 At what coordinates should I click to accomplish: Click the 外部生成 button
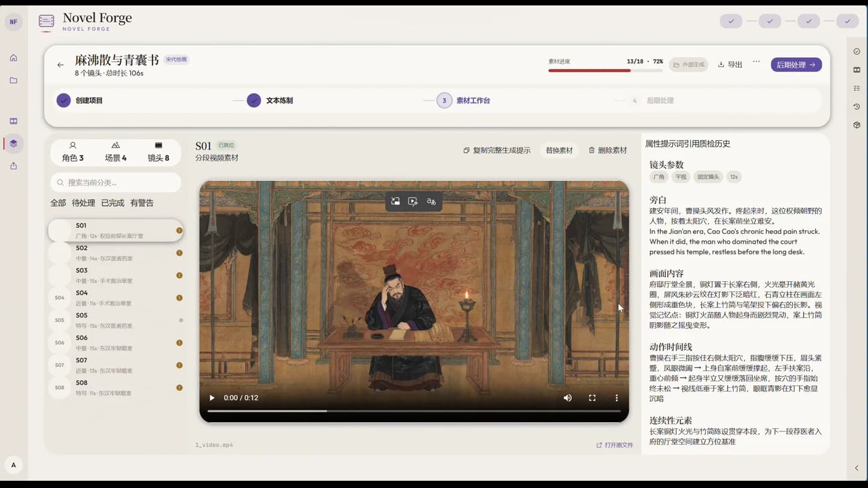(688, 64)
